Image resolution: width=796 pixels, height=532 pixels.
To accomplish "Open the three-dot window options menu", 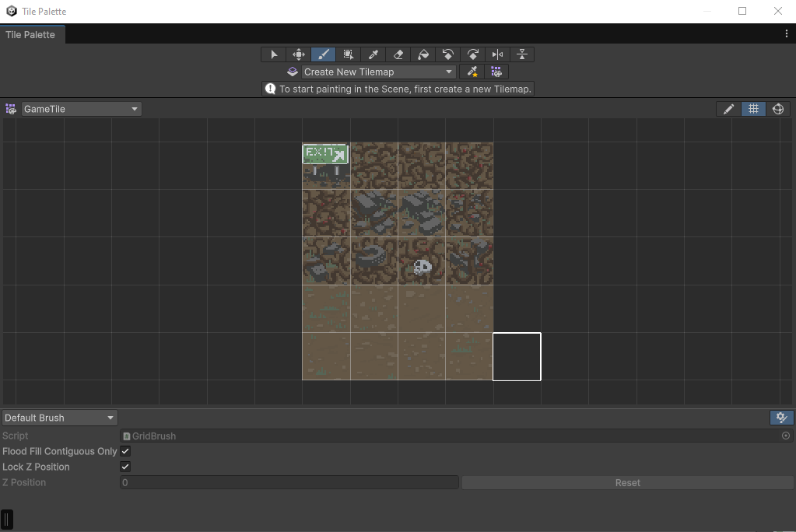I will [x=786, y=34].
